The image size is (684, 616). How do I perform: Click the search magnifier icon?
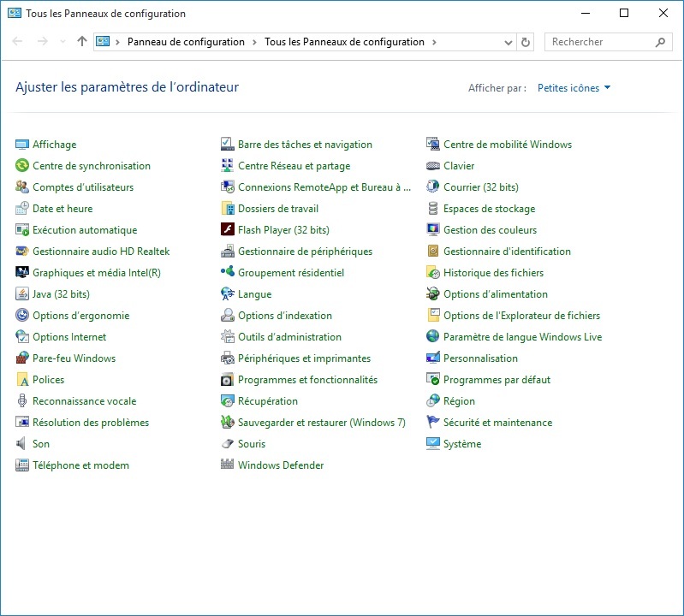coord(660,42)
